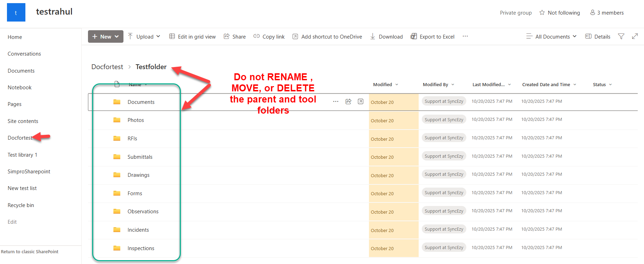Open the filter pane funnel icon
The width and height of the screenshot is (644, 264).
click(621, 36)
